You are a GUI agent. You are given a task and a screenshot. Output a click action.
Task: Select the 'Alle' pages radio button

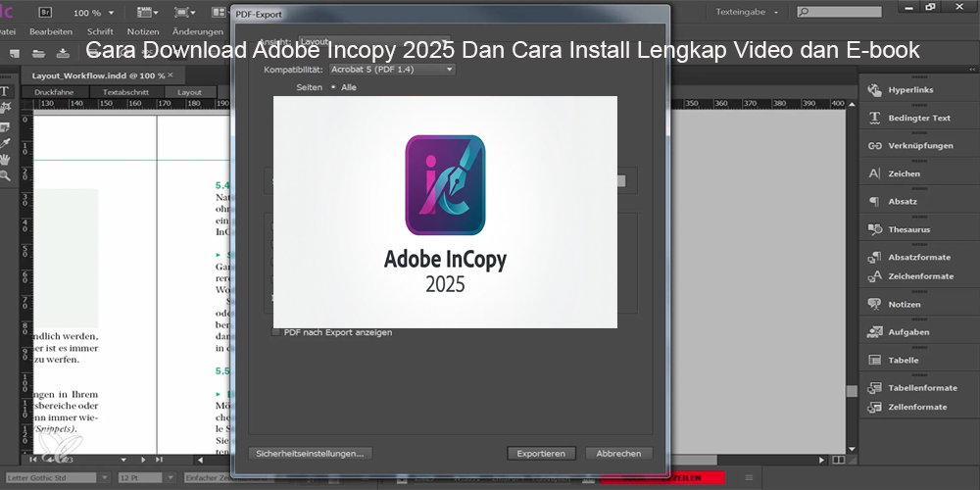point(333,87)
